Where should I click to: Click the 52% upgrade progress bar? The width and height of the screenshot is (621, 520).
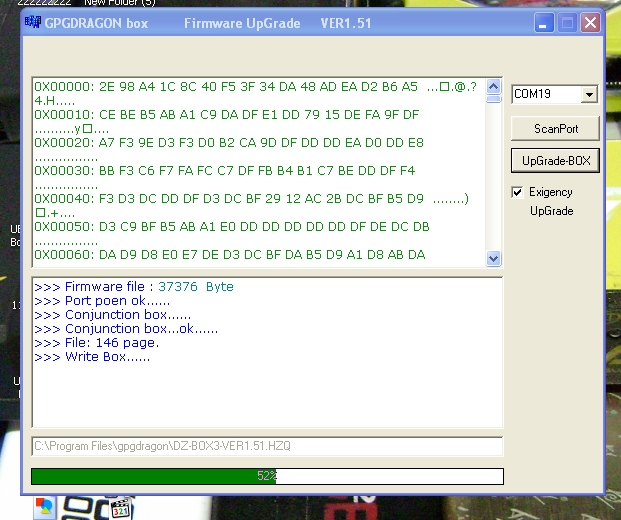pyautogui.click(x=267, y=476)
